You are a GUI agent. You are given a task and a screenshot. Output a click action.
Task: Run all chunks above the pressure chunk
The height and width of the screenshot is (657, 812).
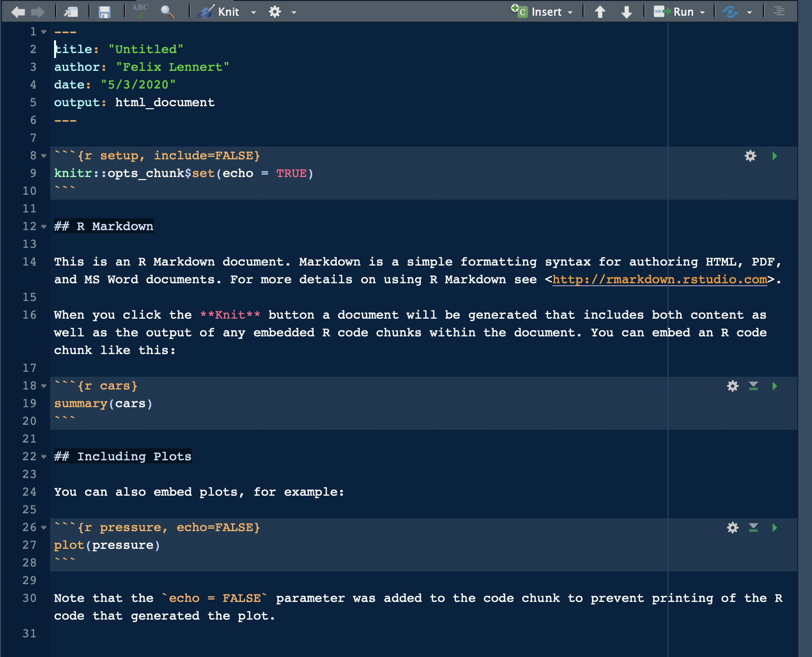tap(753, 528)
